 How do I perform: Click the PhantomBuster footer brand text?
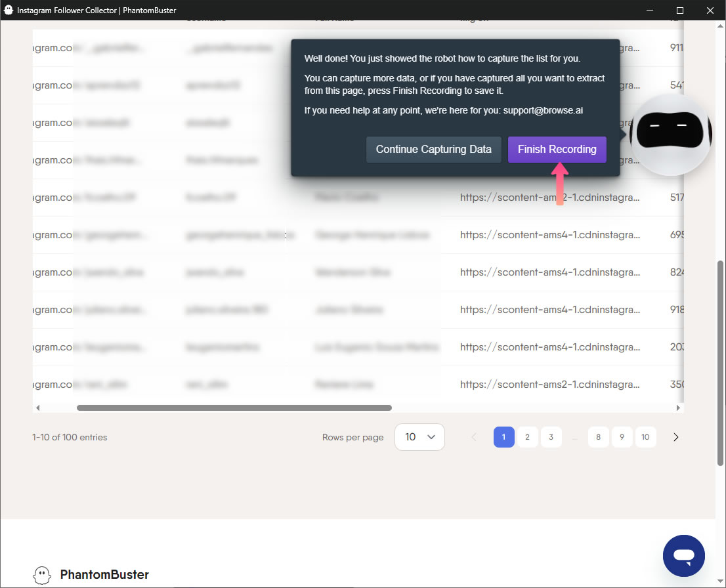[x=104, y=575]
